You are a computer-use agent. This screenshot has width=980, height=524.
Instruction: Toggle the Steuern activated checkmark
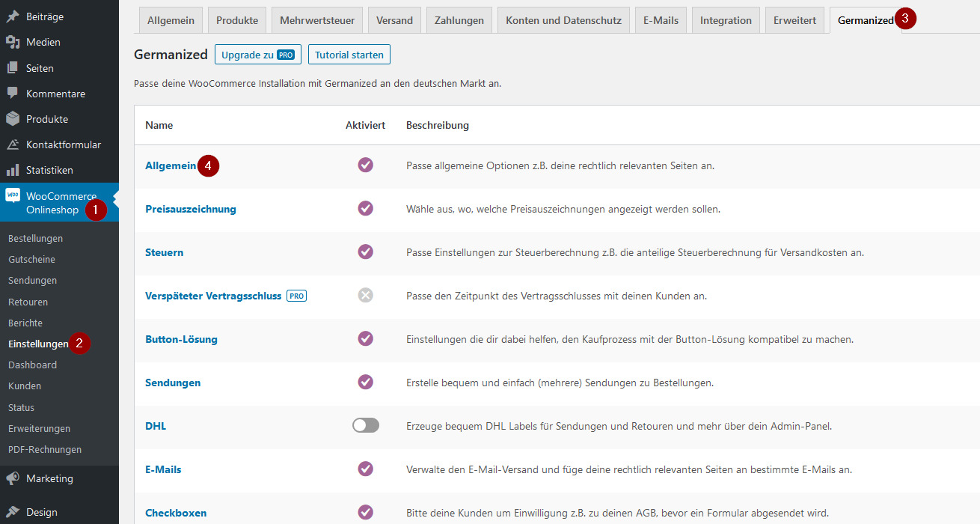(x=366, y=252)
